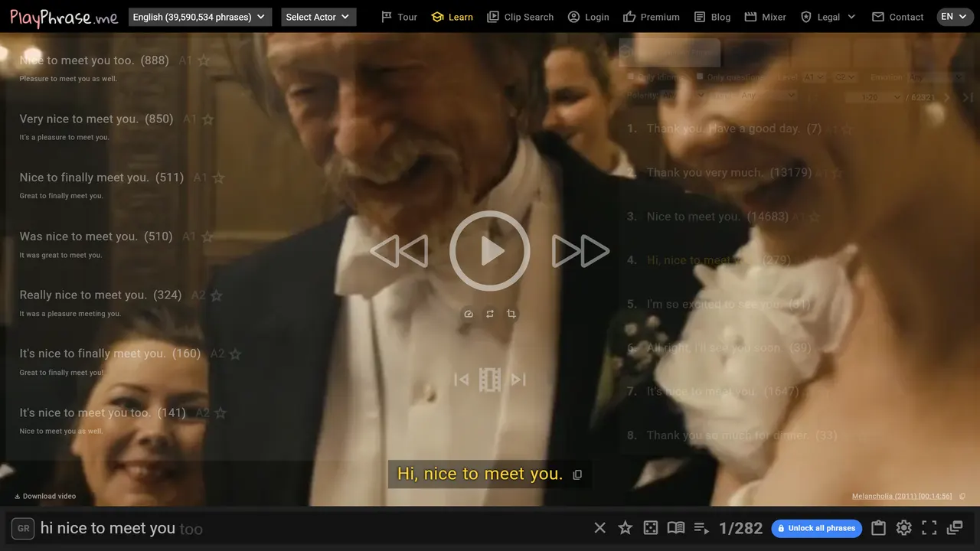The width and height of the screenshot is (980, 551).
Task: Star 'Nice to meet you too.' phrase
Action: click(204, 60)
